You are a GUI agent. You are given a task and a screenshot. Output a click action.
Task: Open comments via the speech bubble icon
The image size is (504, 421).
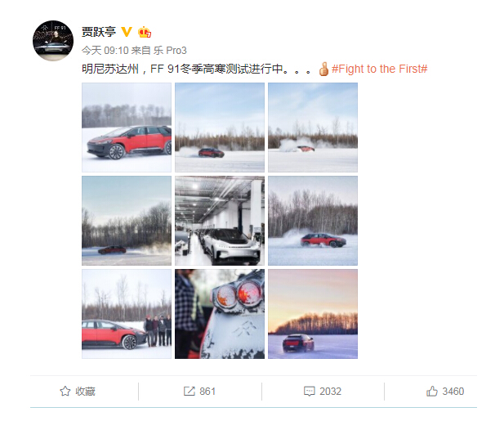pyautogui.click(x=310, y=391)
